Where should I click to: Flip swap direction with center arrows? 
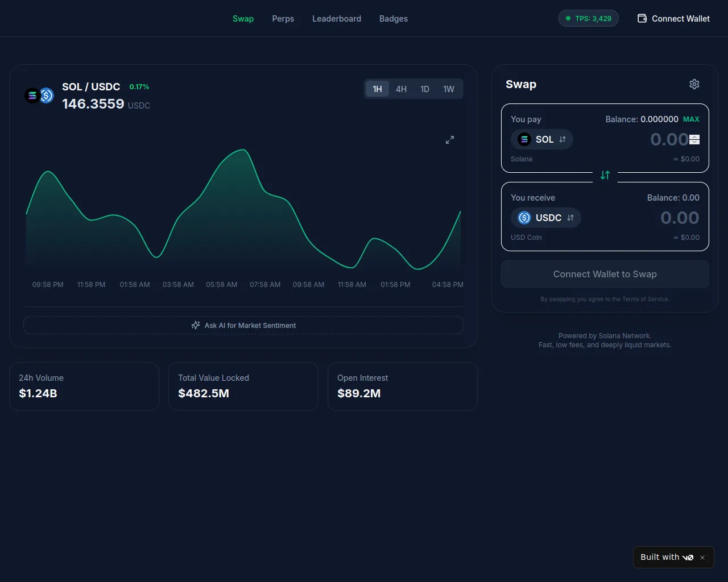tap(605, 176)
